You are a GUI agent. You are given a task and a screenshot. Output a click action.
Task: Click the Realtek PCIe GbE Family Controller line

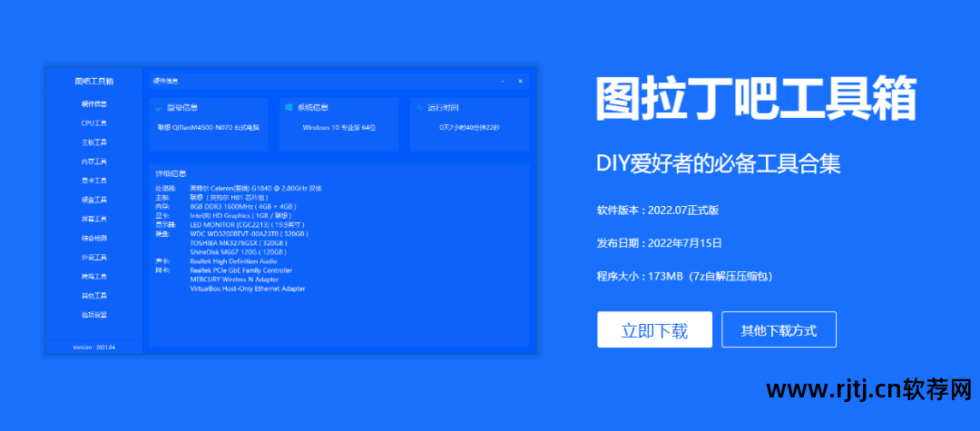pyautogui.click(x=241, y=270)
